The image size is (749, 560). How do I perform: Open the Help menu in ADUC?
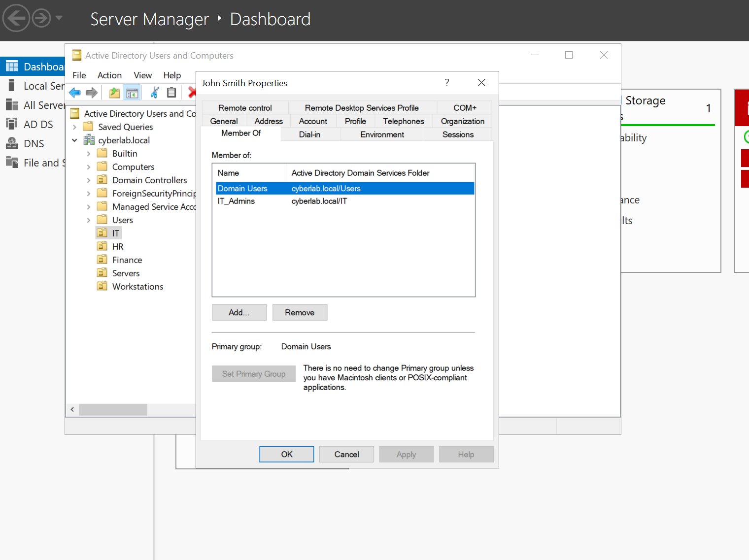tap(172, 75)
